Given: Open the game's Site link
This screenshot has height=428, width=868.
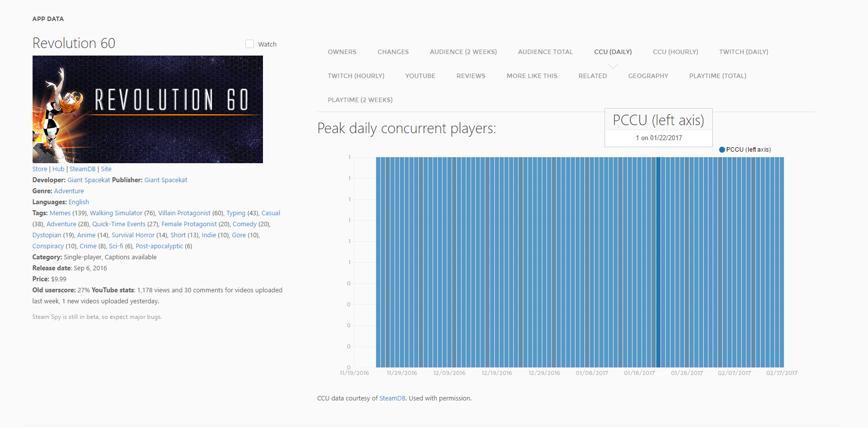Looking at the screenshot, I should pos(106,169).
